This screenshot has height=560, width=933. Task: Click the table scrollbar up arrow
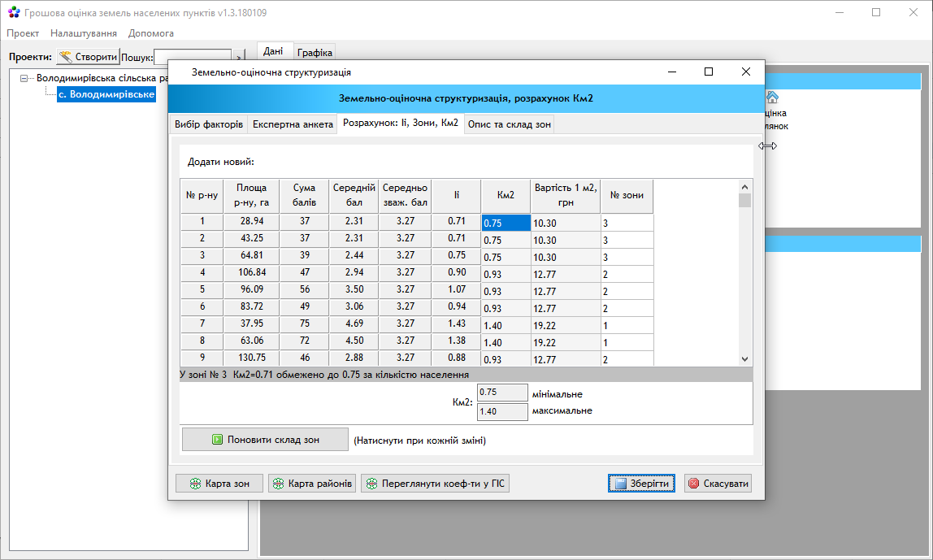[744, 187]
